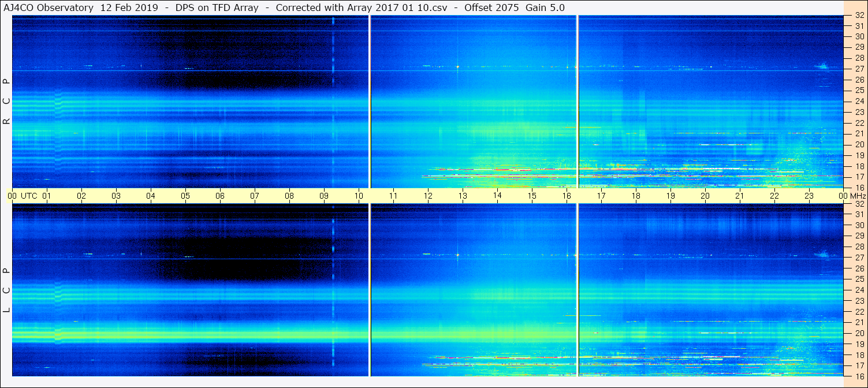Click the 23 frequency label on LCP axis
Viewport: 868px width, 388px height.
tap(859, 301)
